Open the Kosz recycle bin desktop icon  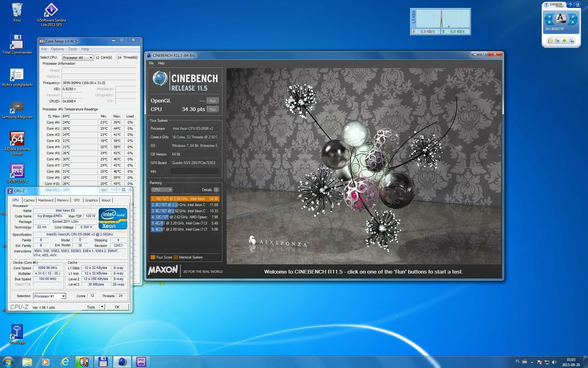[x=17, y=12]
